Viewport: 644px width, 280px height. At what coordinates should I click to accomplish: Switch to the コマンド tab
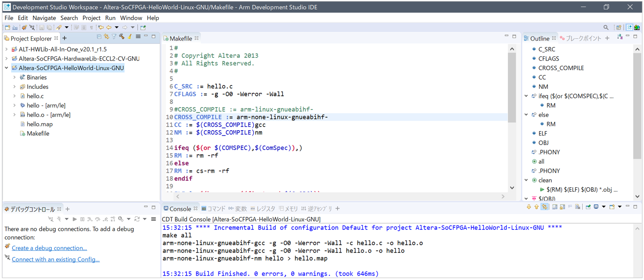click(x=213, y=209)
